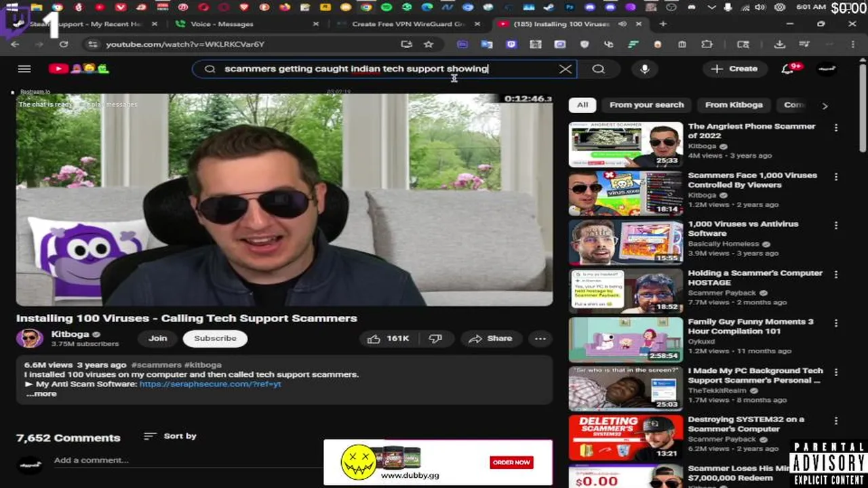Open the browser extensions puzzle icon

[x=707, y=44]
